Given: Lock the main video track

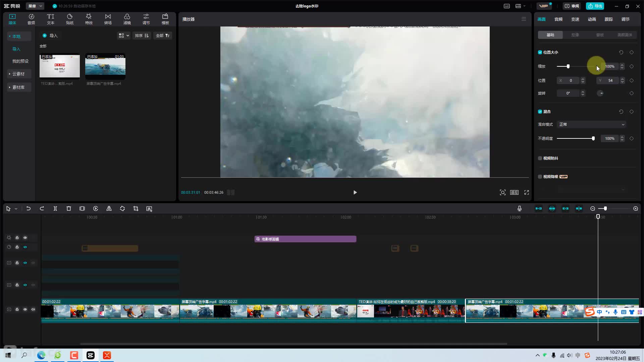Looking at the screenshot, I should pos(17,309).
